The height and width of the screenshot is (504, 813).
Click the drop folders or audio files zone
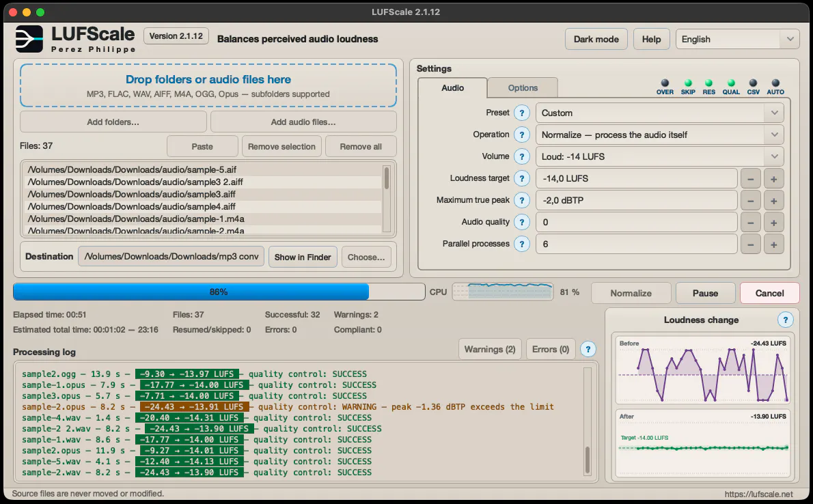click(208, 85)
